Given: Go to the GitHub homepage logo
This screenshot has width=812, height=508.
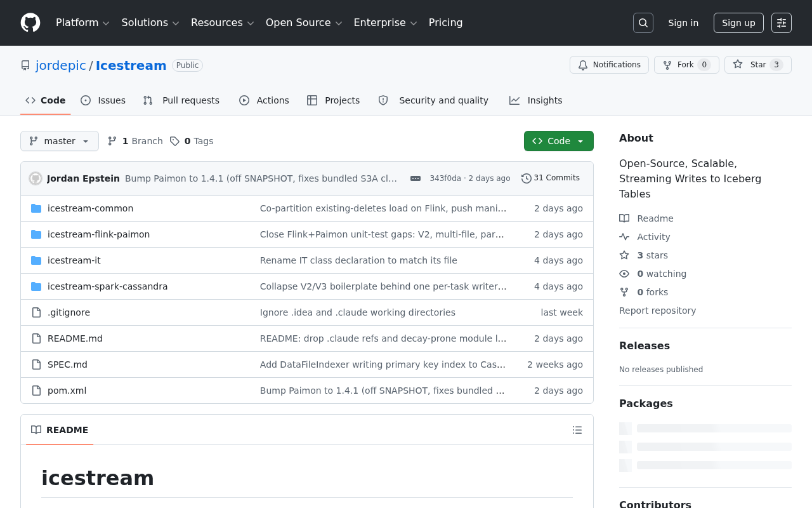Looking at the screenshot, I should tap(30, 23).
